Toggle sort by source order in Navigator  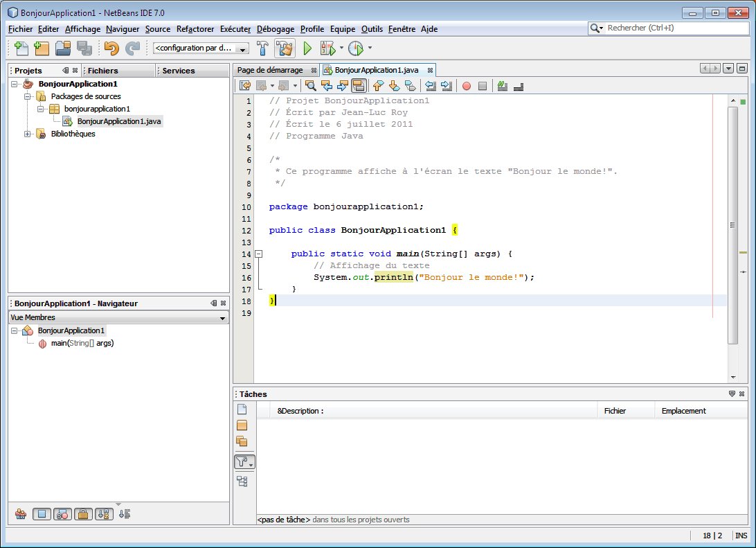pyautogui.click(x=125, y=514)
